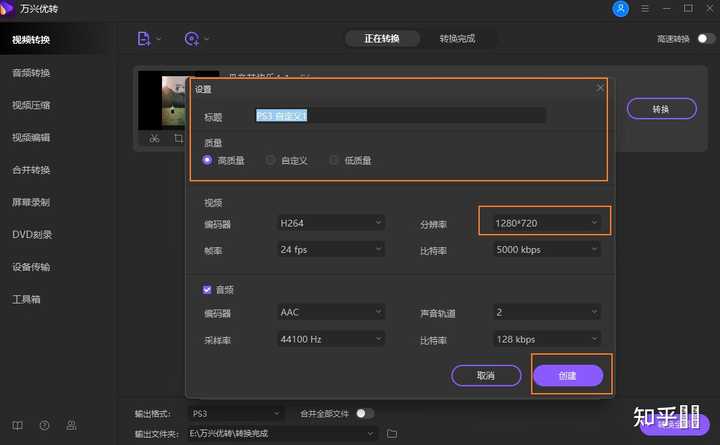Uncheck the 音频 checkbox
Image resolution: width=720 pixels, height=445 pixels.
click(x=207, y=289)
